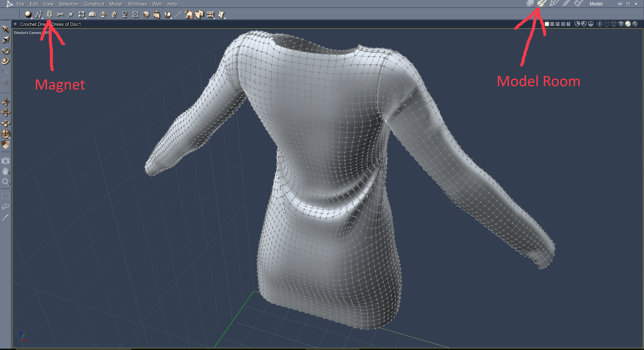Viewport: 644px width, 350px height.
Task: Switch to the Storyboard room pencil icon
Action: coord(554,4)
